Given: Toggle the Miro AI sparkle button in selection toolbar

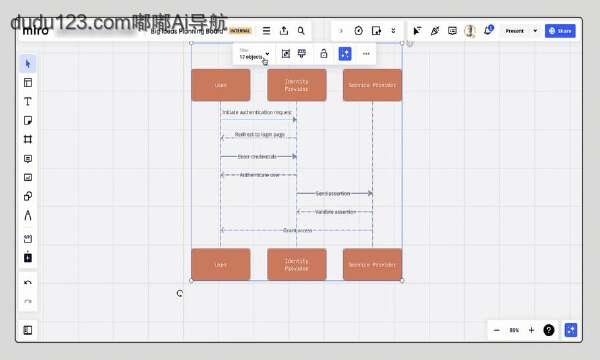Looking at the screenshot, I should click(x=345, y=54).
